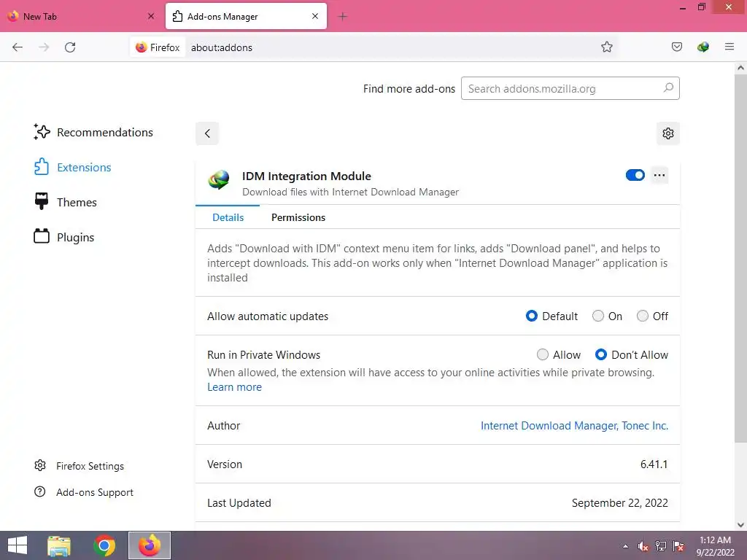Open the Windows Start menu
This screenshot has width=747, height=560.
click(x=18, y=545)
